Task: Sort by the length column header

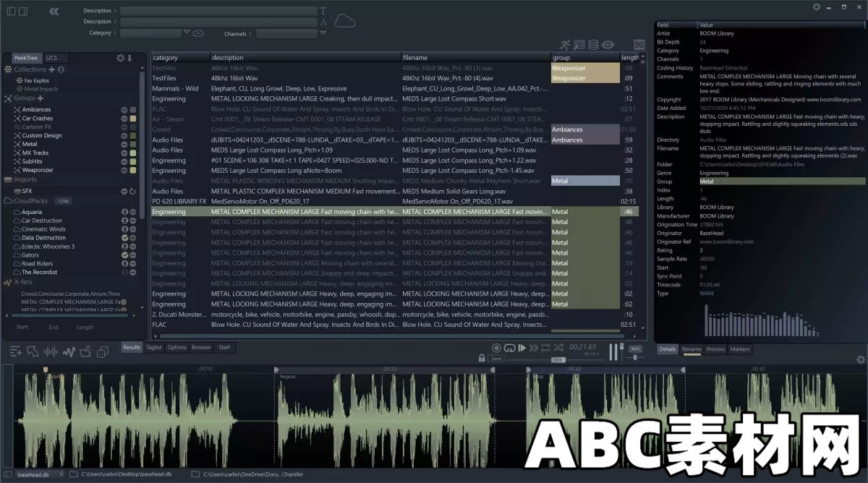Action: (x=630, y=58)
